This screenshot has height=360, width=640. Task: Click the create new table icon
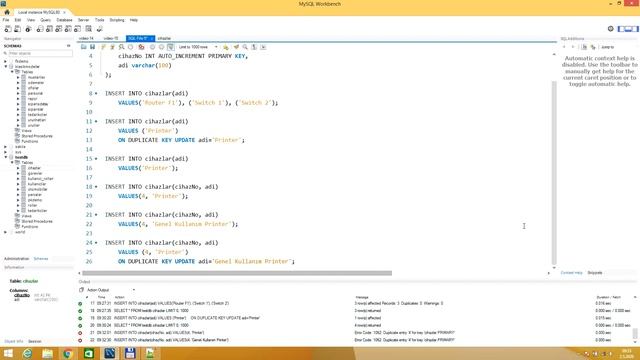(49, 29)
